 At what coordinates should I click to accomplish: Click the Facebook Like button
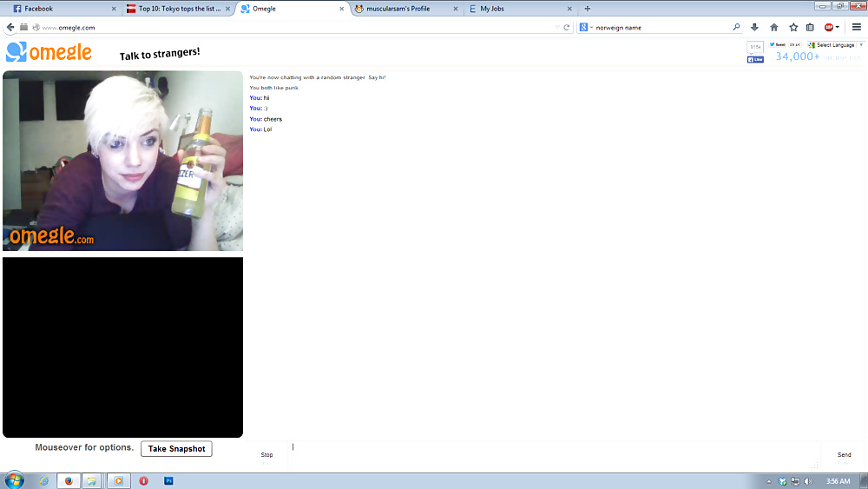coord(755,59)
